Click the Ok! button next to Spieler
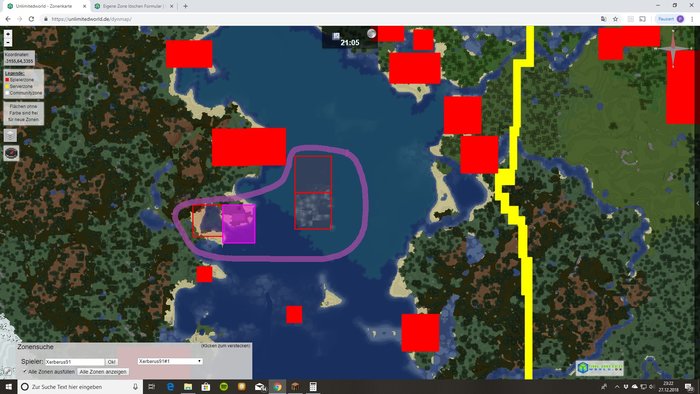The height and width of the screenshot is (394, 700). (112, 362)
